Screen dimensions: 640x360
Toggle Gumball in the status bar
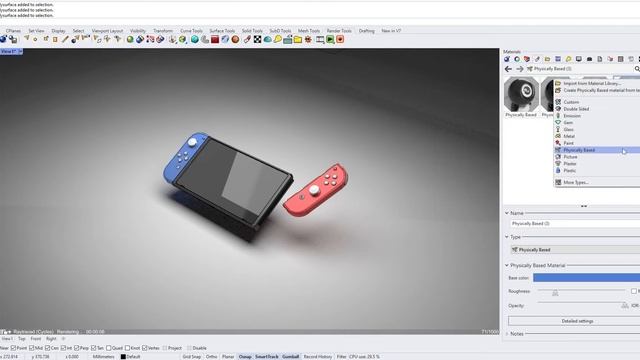(x=291, y=357)
